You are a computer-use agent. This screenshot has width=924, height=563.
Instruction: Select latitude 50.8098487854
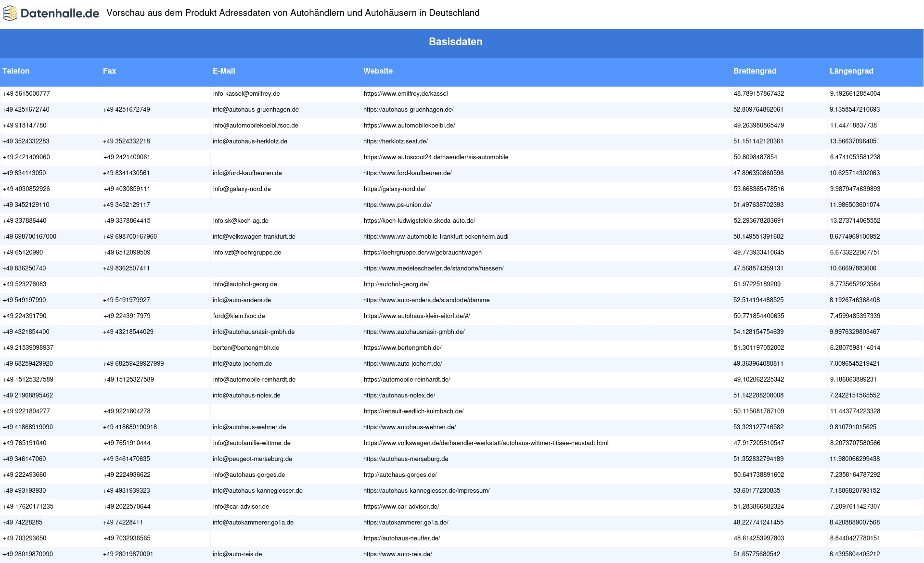(755, 157)
